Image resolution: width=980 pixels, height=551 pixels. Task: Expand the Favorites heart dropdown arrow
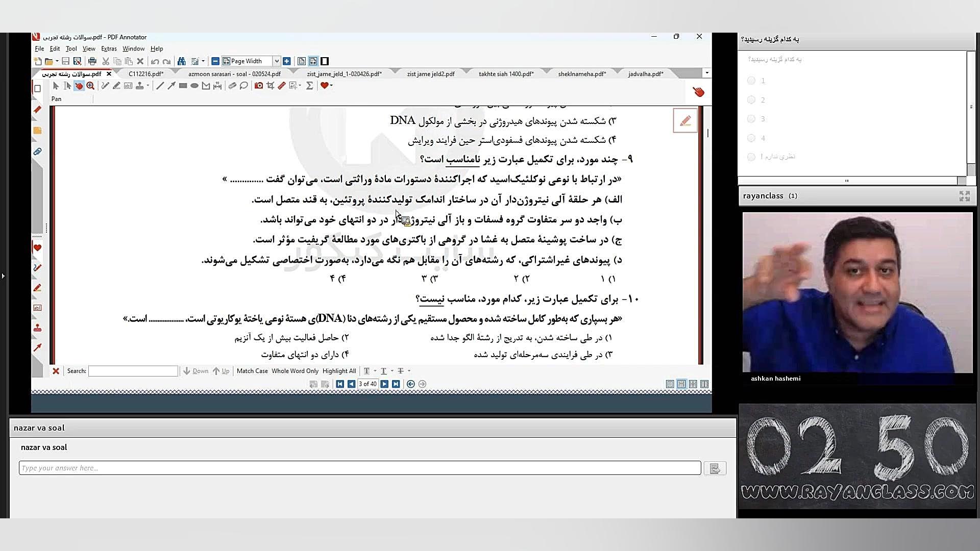331,86
